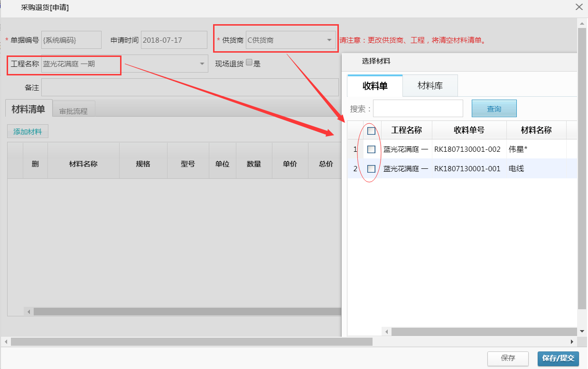Click the 查询 search button
Screen dimensions: 588x369
(x=494, y=109)
